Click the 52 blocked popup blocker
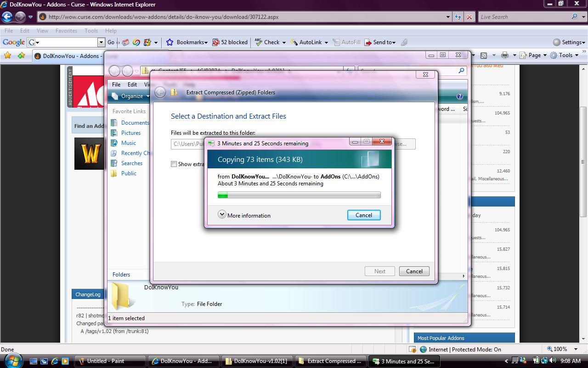The width and height of the screenshot is (588, 368). click(230, 42)
